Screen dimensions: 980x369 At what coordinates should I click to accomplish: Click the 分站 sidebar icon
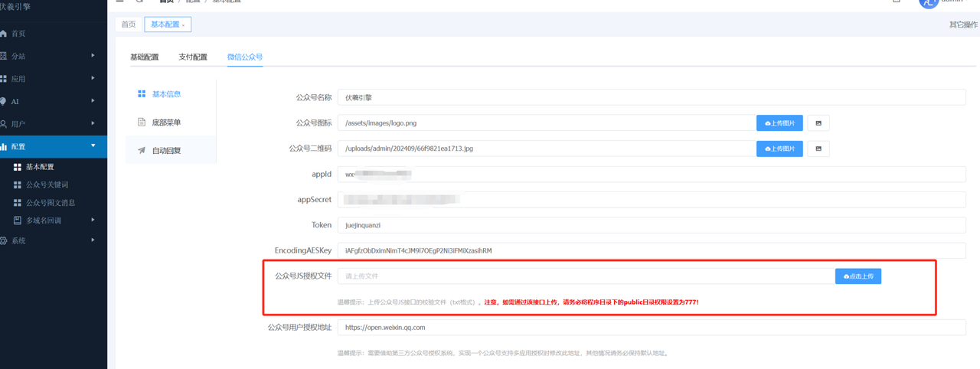pyautogui.click(x=4, y=56)
